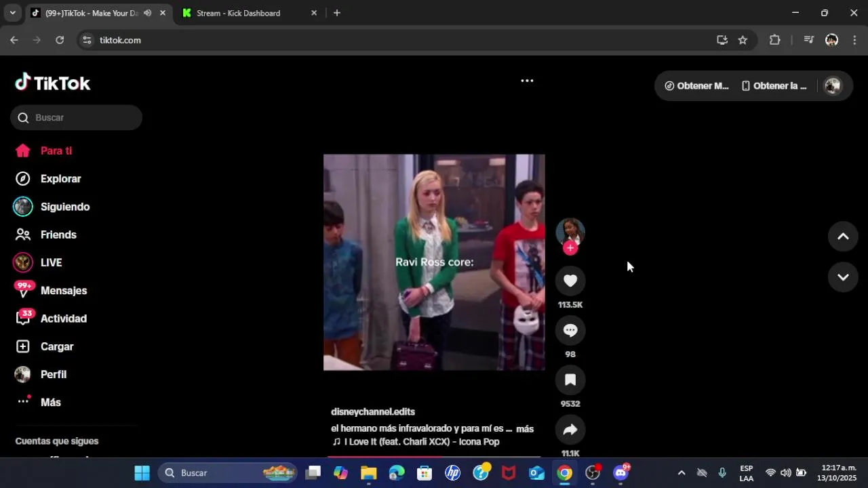Reload the page
868x488 pixels.
60,40
